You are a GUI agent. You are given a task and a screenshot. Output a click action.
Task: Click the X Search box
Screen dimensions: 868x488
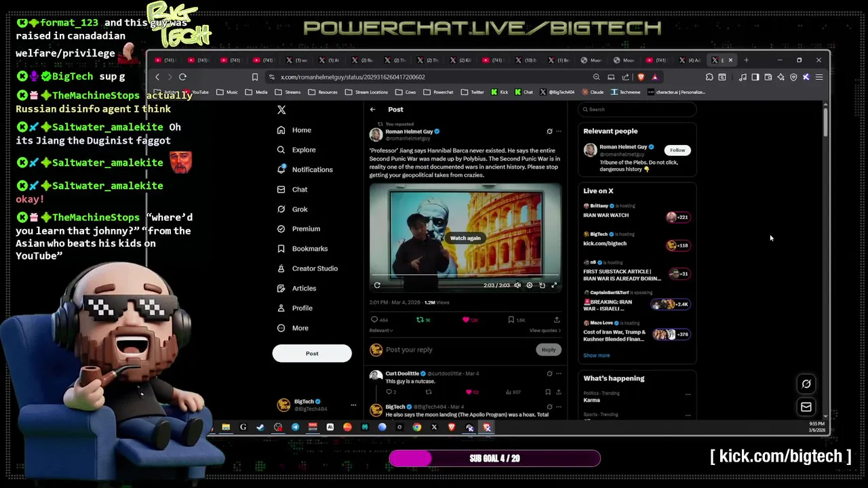point(637,109)
